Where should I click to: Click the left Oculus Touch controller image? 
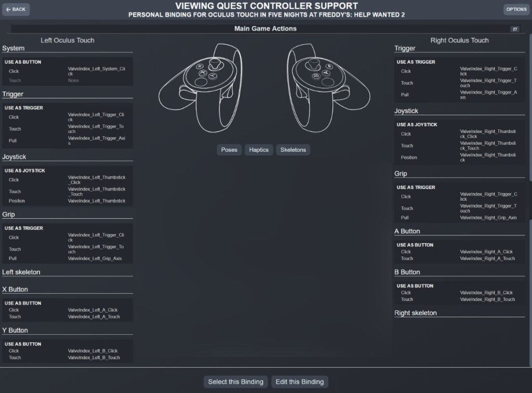click(201, 88)
